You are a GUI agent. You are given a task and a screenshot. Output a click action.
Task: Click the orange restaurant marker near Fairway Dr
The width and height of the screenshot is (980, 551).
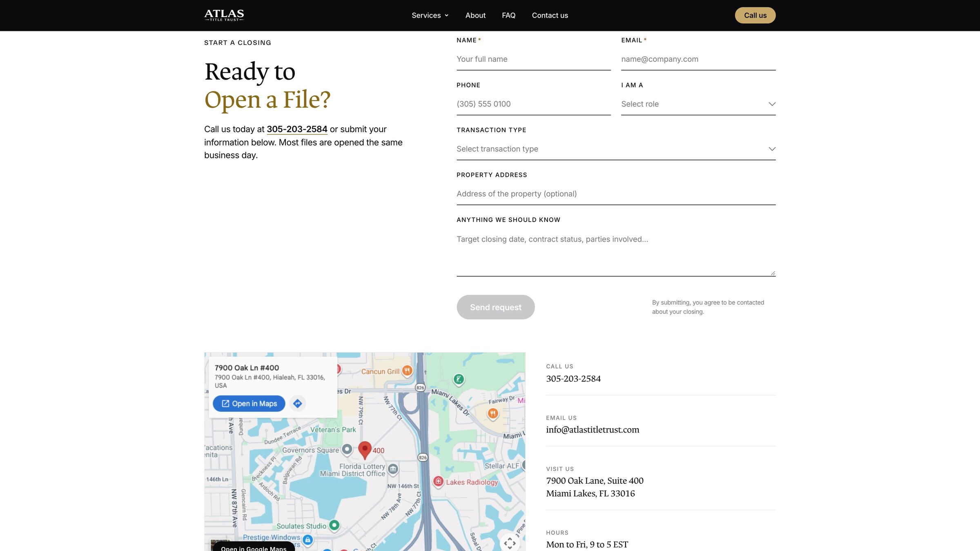click(493, 414)
